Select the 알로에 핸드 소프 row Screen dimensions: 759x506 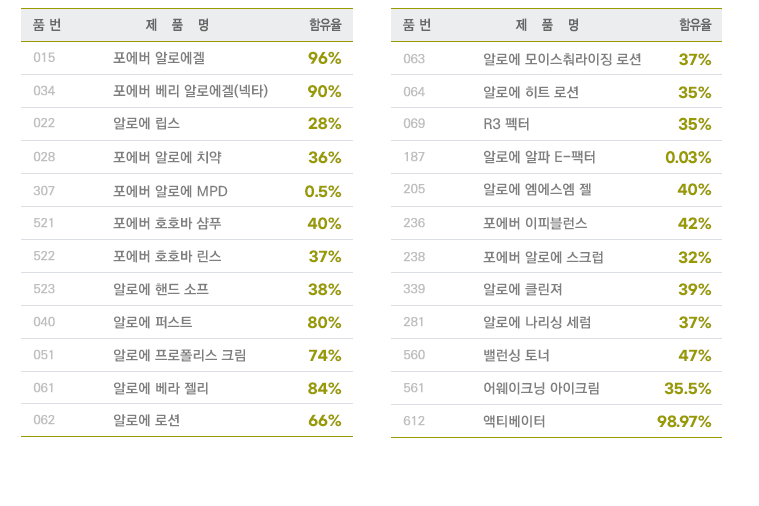click(x=187, y=289)
